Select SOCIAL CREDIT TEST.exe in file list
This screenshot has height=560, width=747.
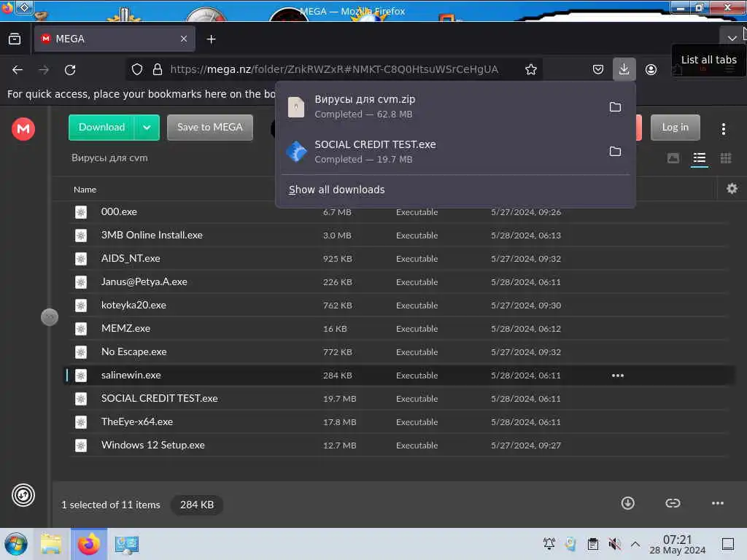click(400, 399)
